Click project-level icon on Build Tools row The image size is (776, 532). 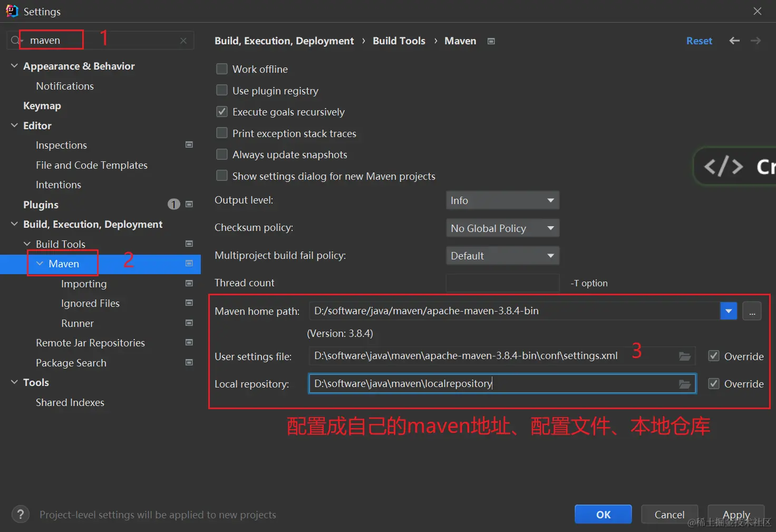coord(189,244)
